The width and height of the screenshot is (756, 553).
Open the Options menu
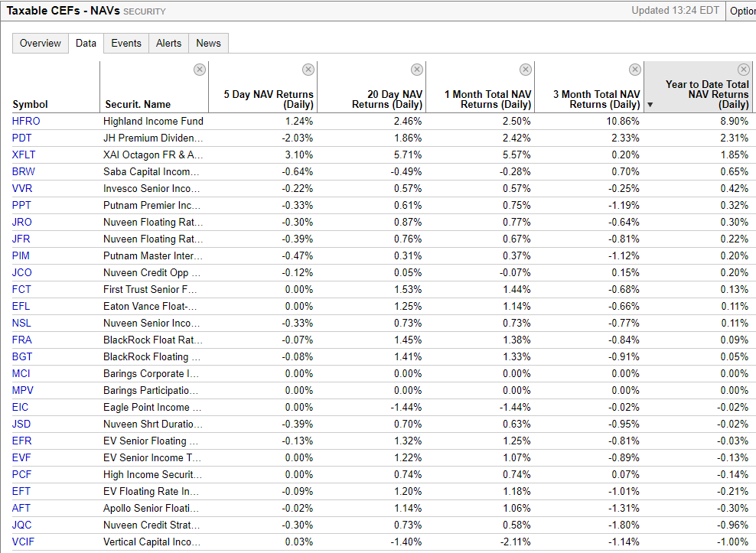pyautogui.click(x=741, y=11)
